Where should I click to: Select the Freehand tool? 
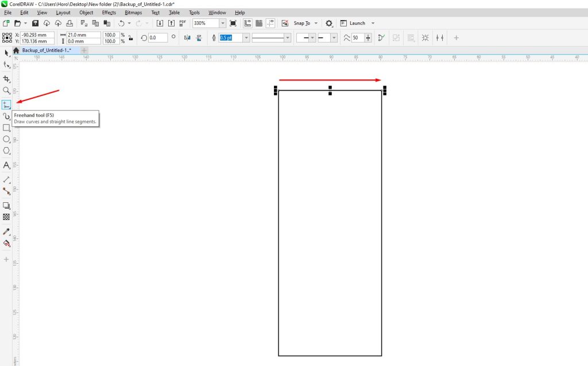pos(7,104)
